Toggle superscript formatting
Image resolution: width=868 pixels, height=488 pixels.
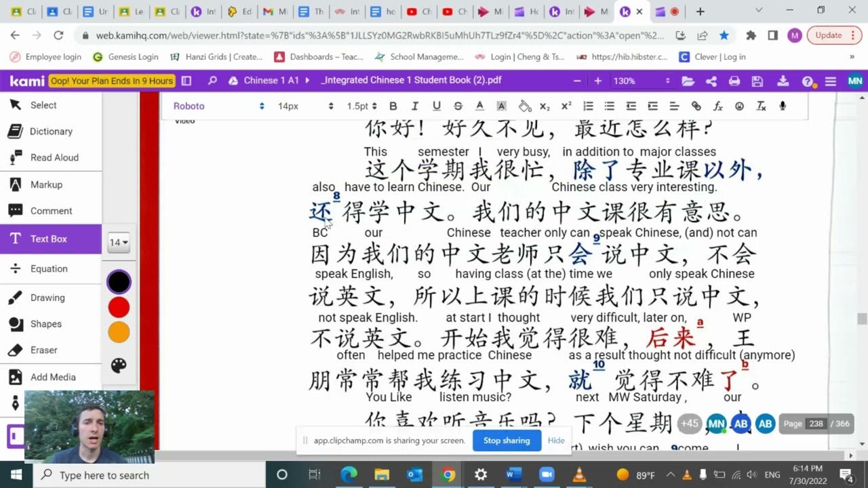[x=566, y=106]
